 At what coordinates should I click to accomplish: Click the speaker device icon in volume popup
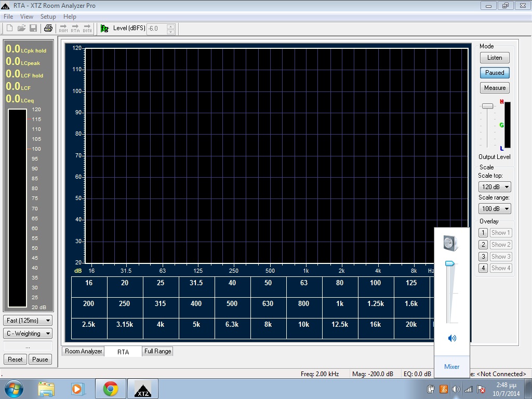tap(450, 243)
